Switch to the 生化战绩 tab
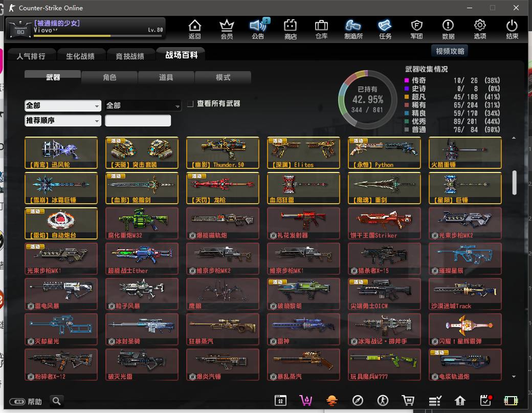Screen dimensions: 532x413 [80, 56]
